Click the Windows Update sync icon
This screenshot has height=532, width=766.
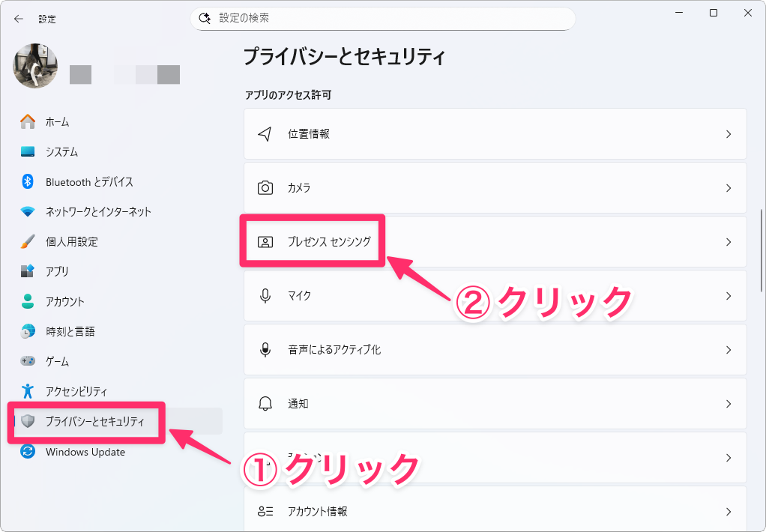coord(28,452)
